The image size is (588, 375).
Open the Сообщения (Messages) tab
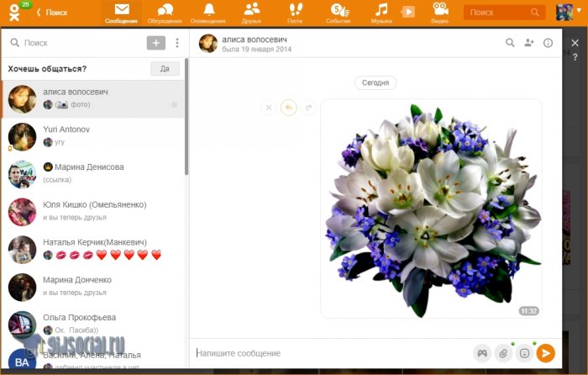pos(122,13)
